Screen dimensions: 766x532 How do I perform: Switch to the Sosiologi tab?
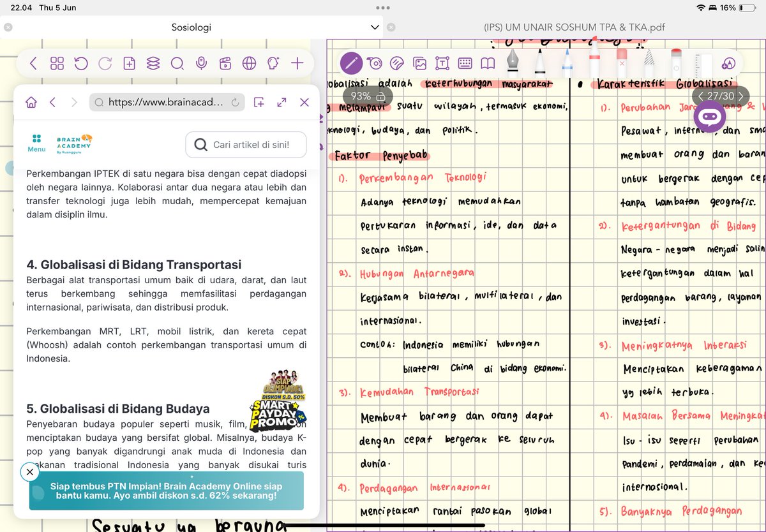(191, 27)
